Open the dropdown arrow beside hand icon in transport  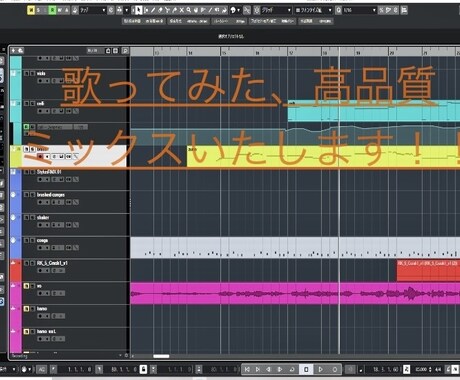click(x=30, y=369)
